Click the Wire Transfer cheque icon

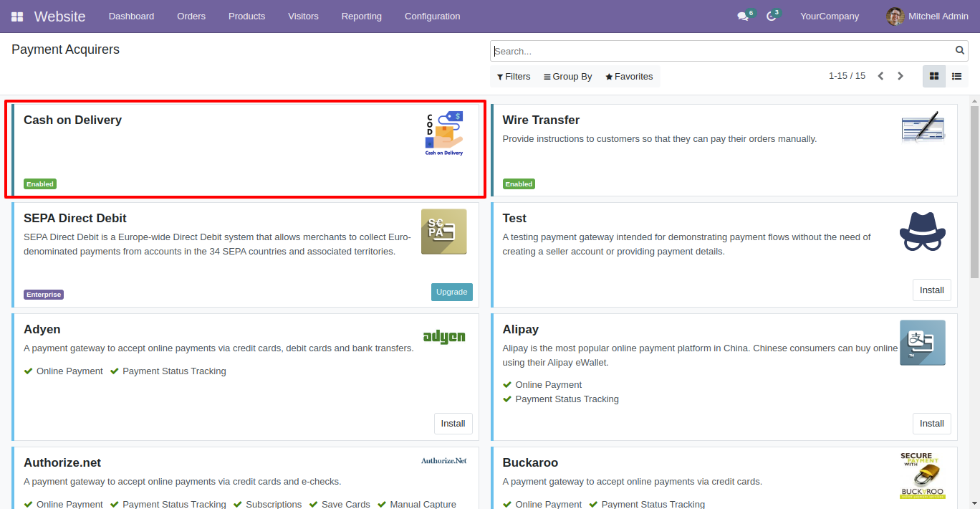pyautogui.click(x=923, y=129)
